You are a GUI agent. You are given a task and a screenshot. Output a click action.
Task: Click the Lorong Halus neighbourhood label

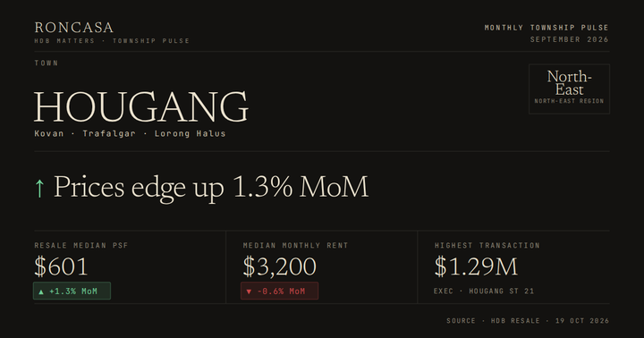191,133
